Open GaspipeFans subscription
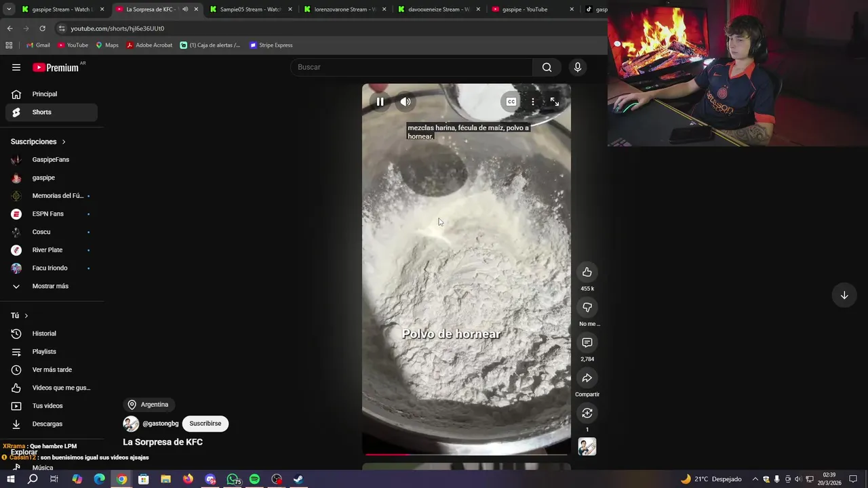The width and height of the screenshot is (868, 488). coord(52,160)
